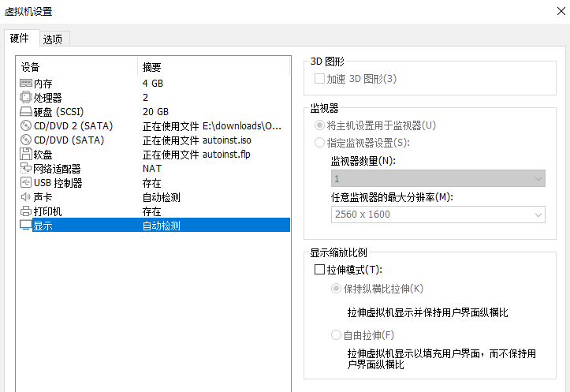570x392 pixels.
Task: Toggle the accelerate 3D graphics (加速 3D 图形) checkbox
Action: pos(320,79)
